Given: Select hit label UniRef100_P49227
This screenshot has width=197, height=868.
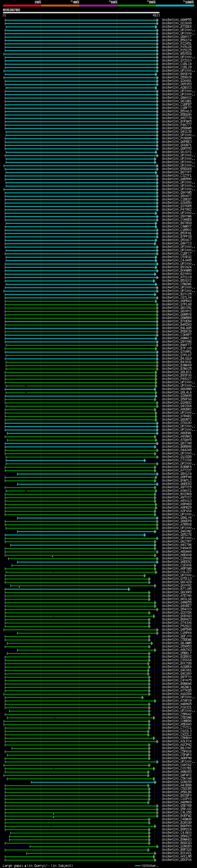Looking at the screenshot, I should click(x=177, y=379).
